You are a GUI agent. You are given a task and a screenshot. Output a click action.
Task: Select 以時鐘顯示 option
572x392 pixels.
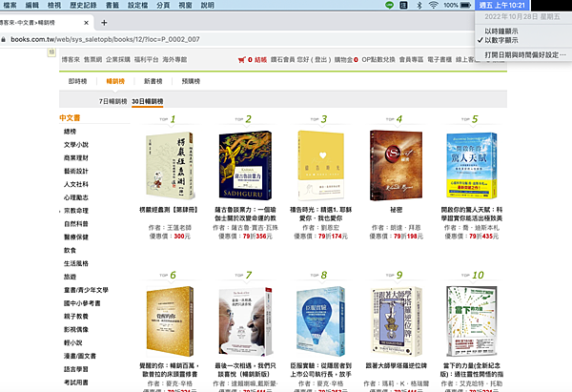tap(501, 31)
